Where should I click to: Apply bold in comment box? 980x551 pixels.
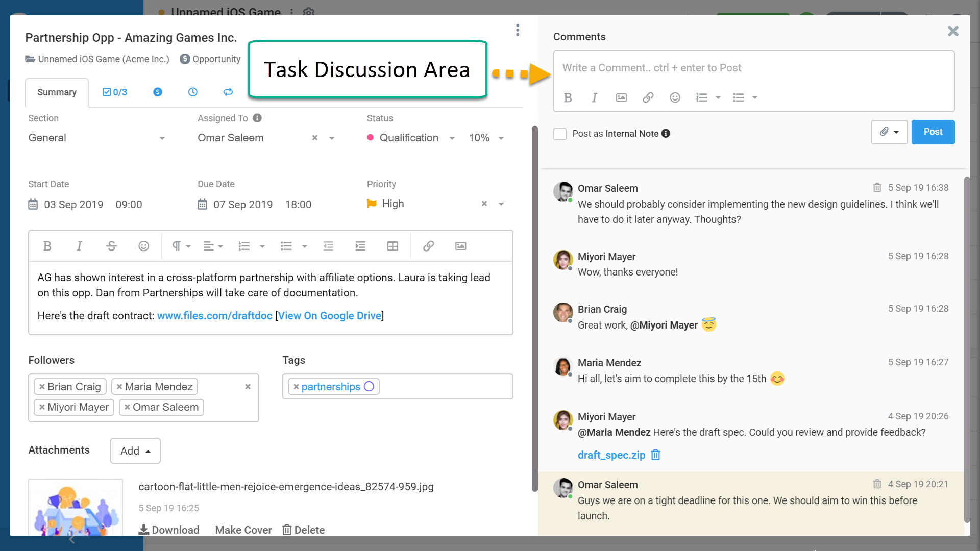[568, 97]
